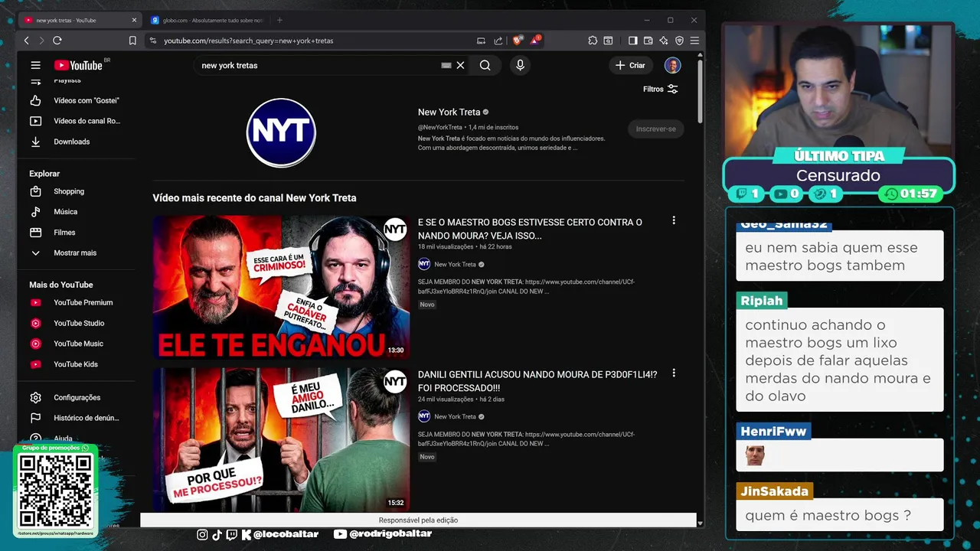Open the browser extensions puzzle icon
Image resolution: width=980 pixels, height=551 pixels.
[x=593, y=41]
